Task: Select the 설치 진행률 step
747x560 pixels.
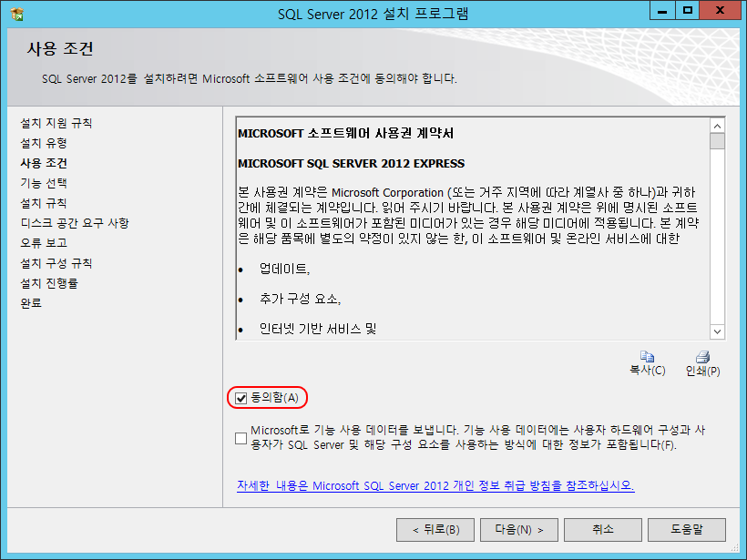Action: (x=49, y=283)
